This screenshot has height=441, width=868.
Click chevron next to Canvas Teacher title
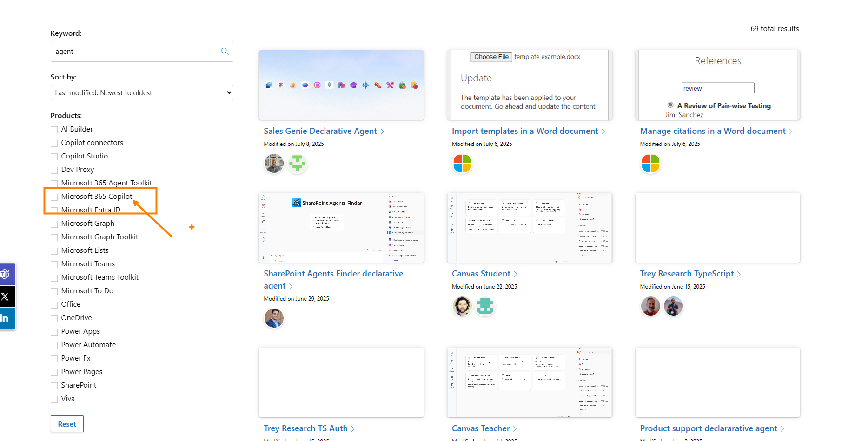pyautogui.click(x=515, y=429)
